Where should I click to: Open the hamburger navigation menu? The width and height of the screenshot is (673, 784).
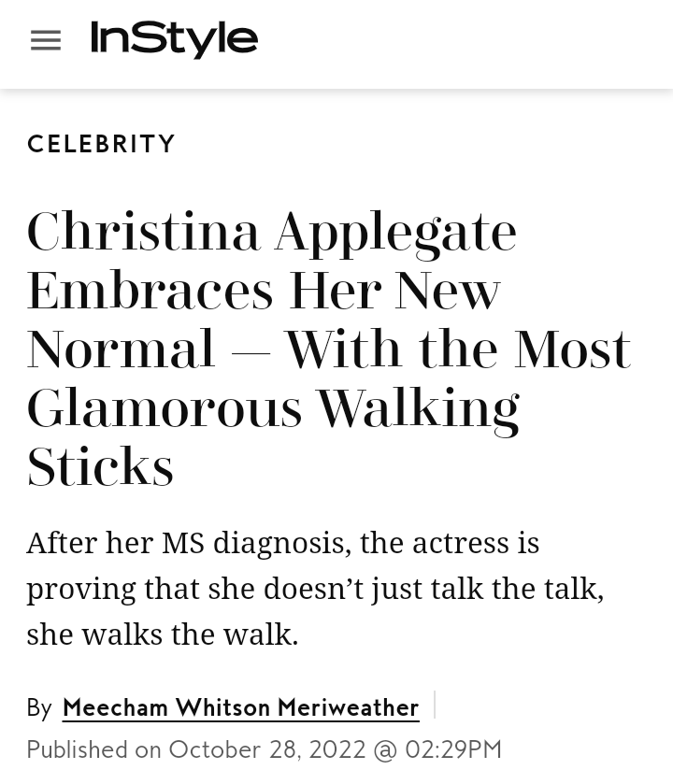pyautogui.click(x=46, y=40)
